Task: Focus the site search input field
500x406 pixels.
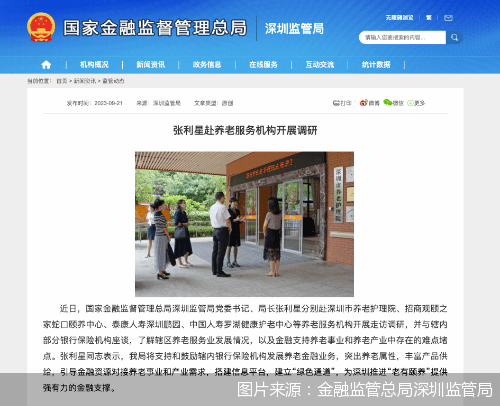Action: point(402,37)
